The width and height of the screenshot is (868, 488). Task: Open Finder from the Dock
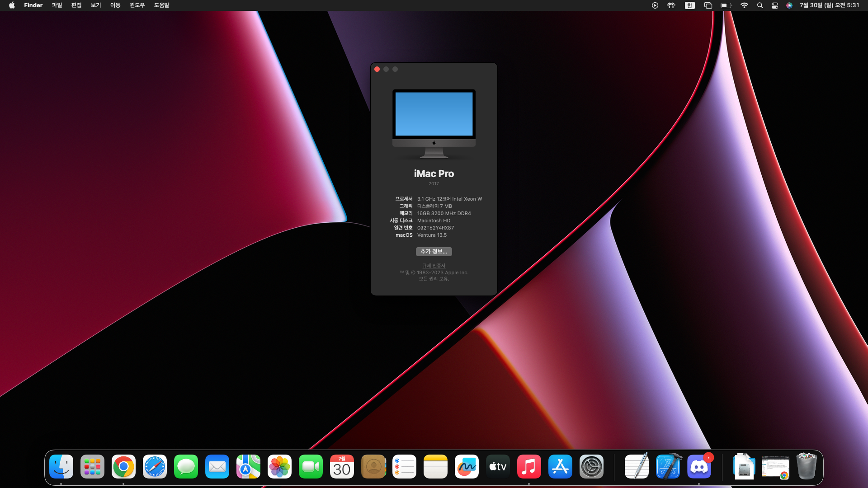coord(61,467)
